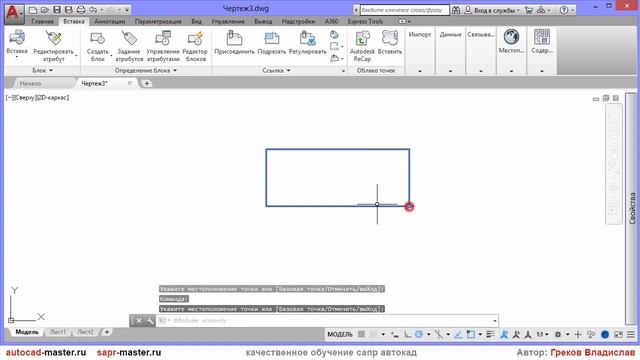The image size is (640, 360).
Task: Open the status bar customization menu icon
Action: 631,334
